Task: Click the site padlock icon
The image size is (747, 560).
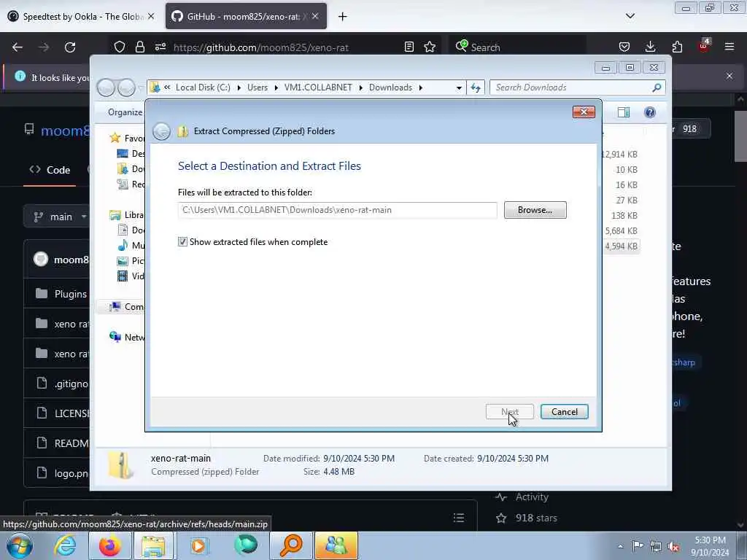Action: pos(139,47)
